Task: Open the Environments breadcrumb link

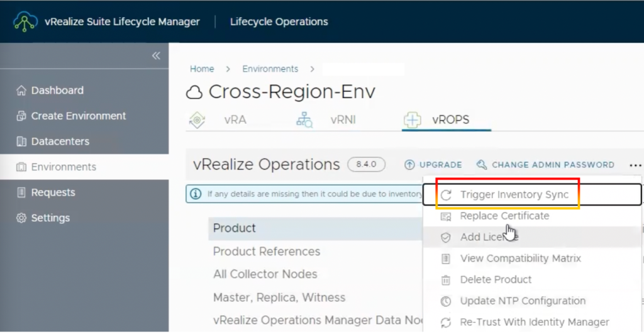Action: click(270, 69)
